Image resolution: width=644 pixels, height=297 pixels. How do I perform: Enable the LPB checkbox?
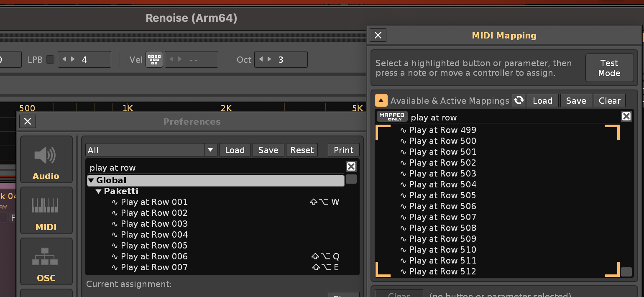click(x=50, y=59)
